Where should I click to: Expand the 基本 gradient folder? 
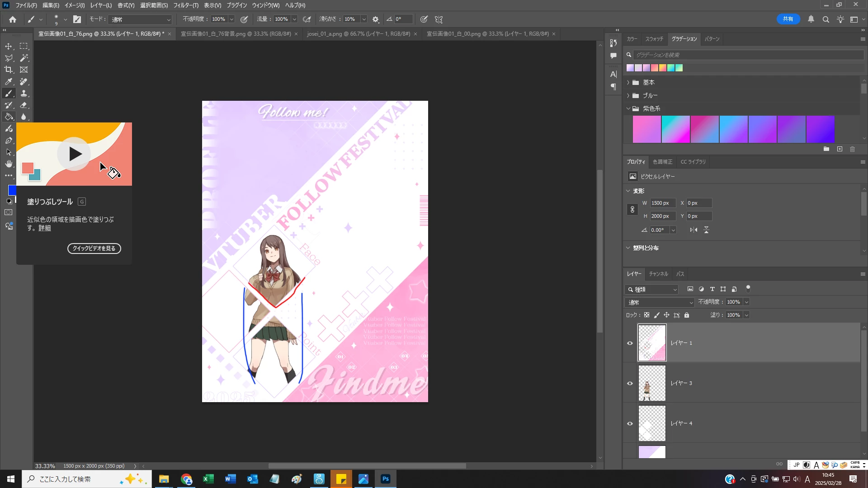coord(628,82)
